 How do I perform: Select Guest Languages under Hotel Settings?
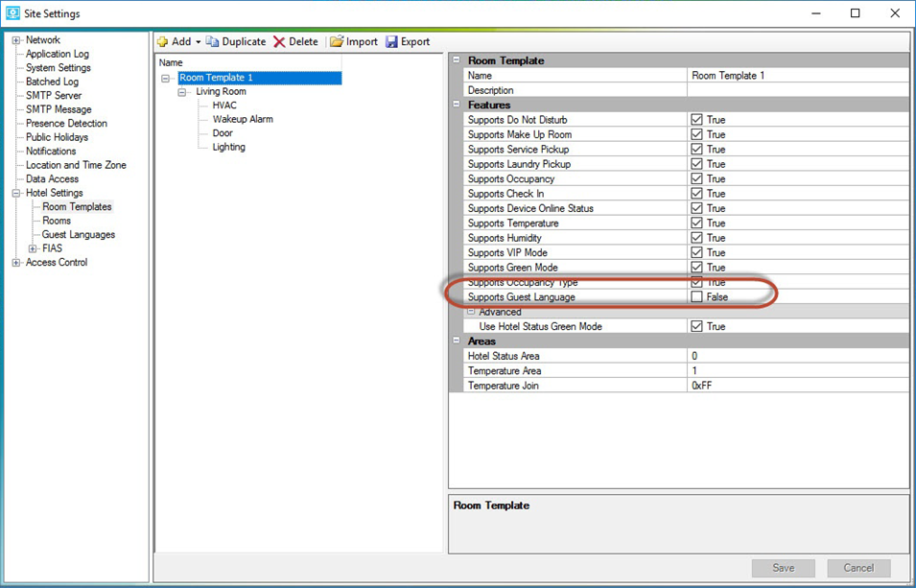click(x=75, y=234)
